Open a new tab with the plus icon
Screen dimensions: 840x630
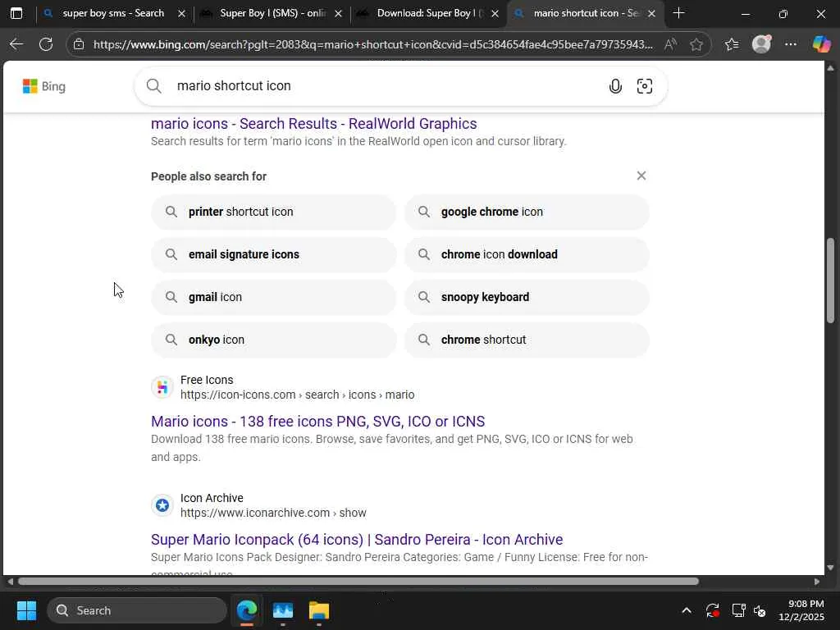[x=678, y=13]
